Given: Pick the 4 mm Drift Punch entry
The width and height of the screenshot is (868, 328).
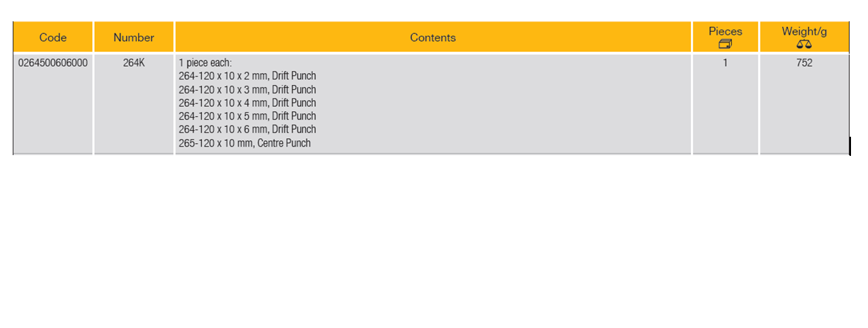Looking at the screenshot, I should click(247, 103).
